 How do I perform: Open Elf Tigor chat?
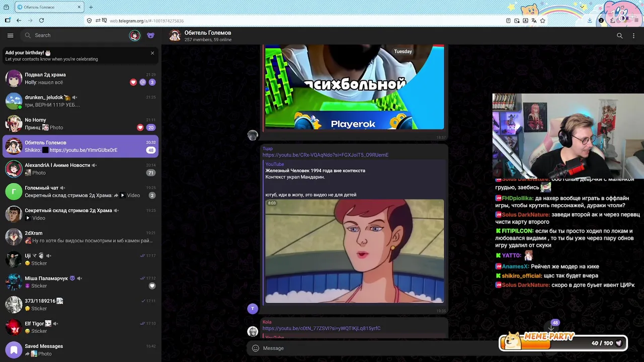[x=80, y=327]
